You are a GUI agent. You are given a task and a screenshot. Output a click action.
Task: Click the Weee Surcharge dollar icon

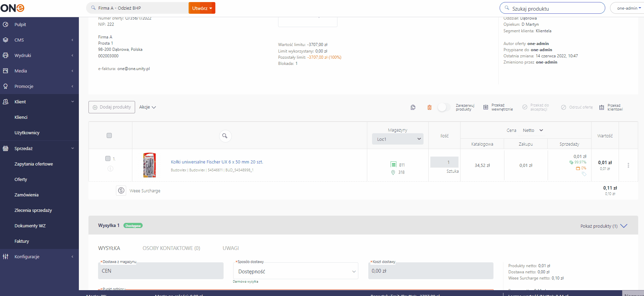coord(121,190)
